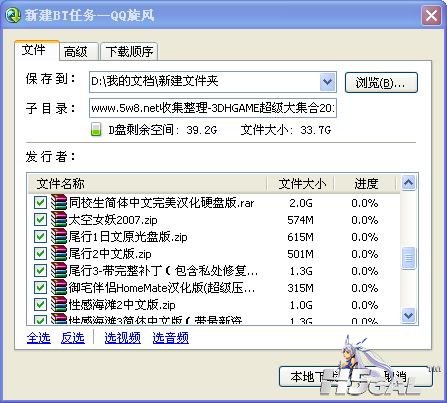Click the file list scroll up arrow

click(409, 183)
